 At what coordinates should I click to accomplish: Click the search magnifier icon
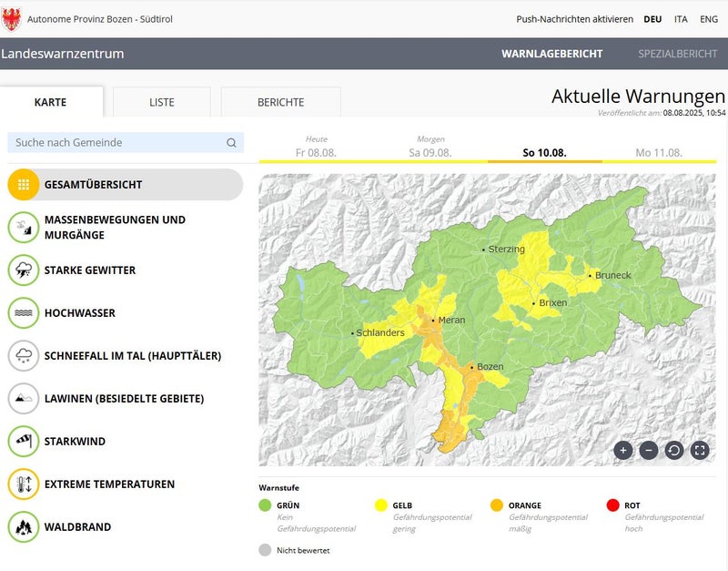[x=231, y=143]
